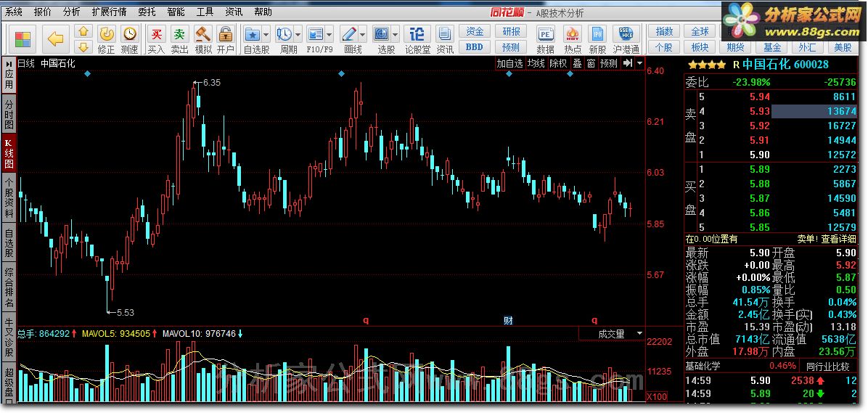Click the BBD toolbar button
Viewport: 868px width, 413px height.
point(475,47)
